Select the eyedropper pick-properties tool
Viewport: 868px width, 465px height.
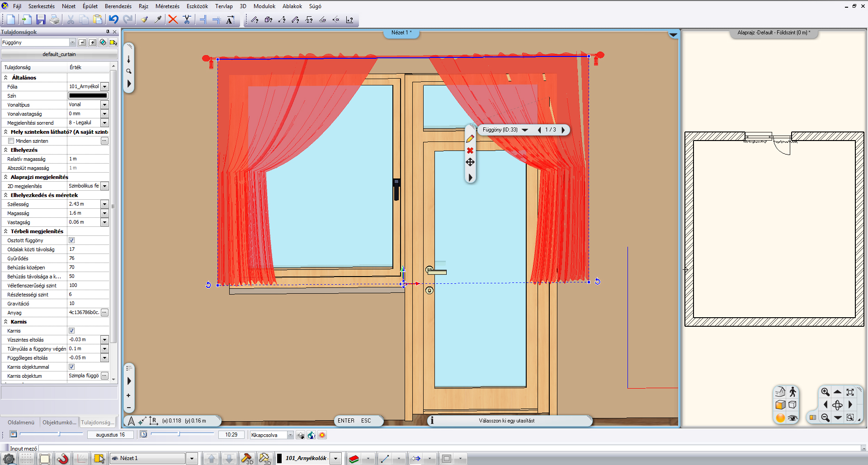tap(158, 19)
